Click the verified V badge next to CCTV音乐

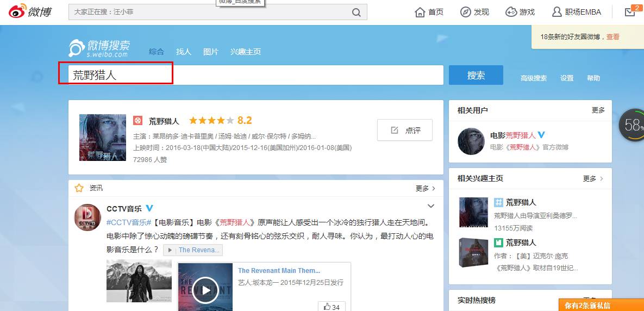149,208
